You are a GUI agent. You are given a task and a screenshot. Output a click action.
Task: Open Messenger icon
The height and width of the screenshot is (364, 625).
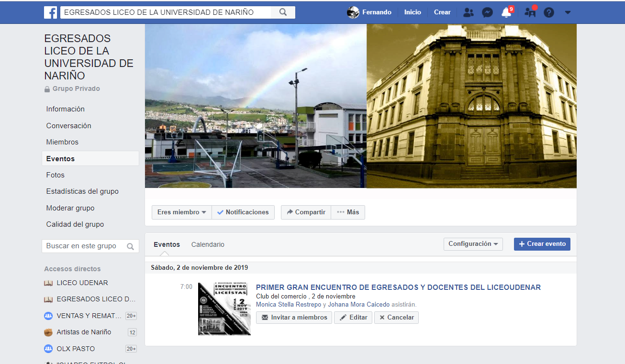point(487,12)
